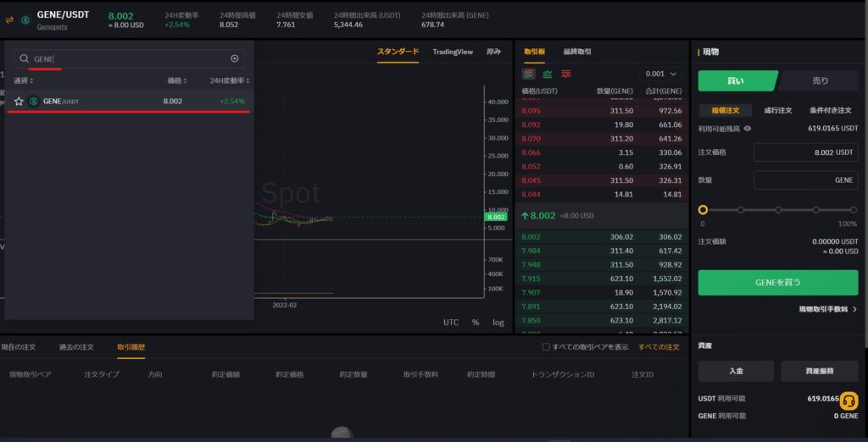Click ask price 8.095 in order book

pyautogui.click(x=531, y=111)
